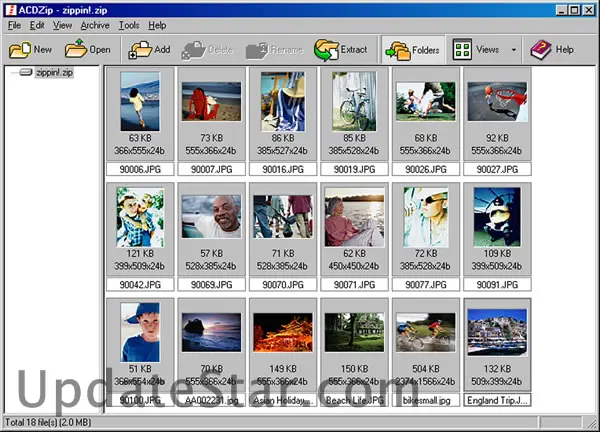The width and height of the screenshot is (600, 432).
Task: Select the 90019.JPG bicycle thumbnail
Action: [354, 101]
